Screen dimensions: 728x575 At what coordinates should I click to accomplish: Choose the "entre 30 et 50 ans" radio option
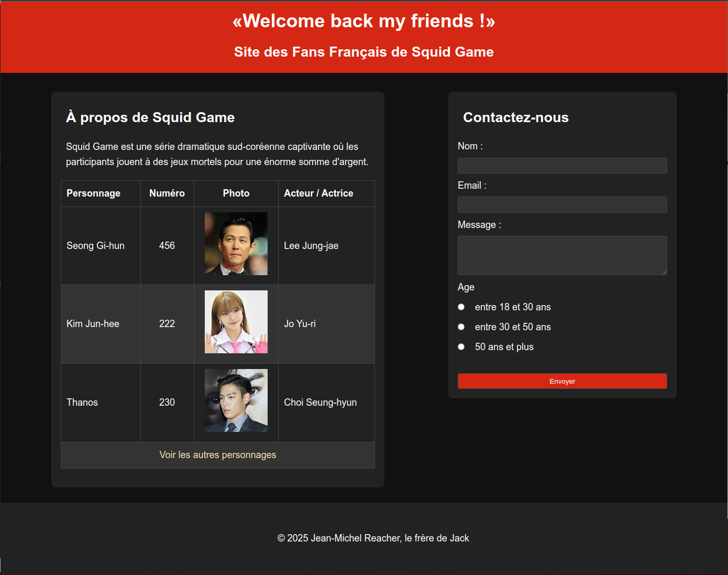(x=461, y=327)
